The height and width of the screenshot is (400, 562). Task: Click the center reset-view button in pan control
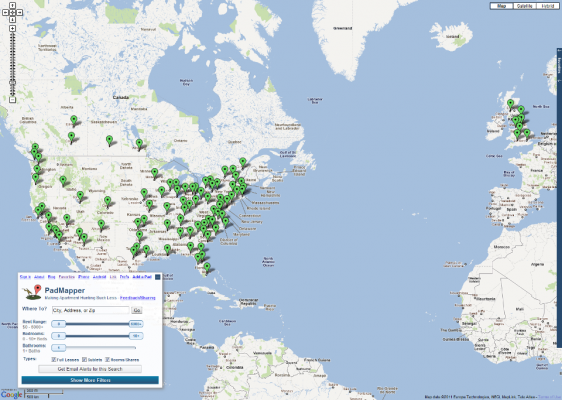click(x=13, y=13)
